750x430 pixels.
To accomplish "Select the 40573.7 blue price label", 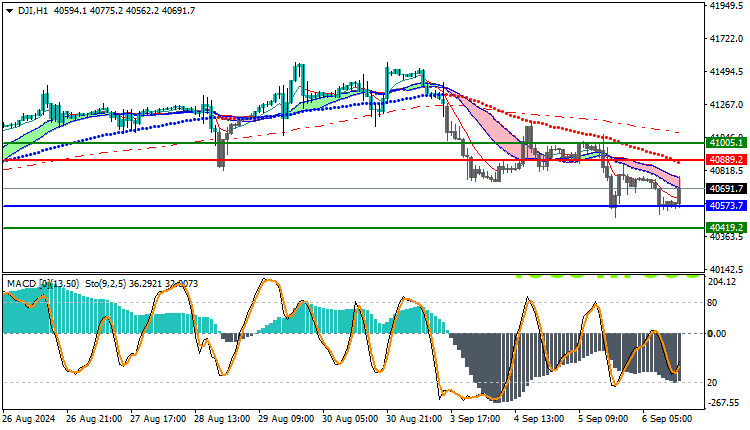I will [726, 206].
